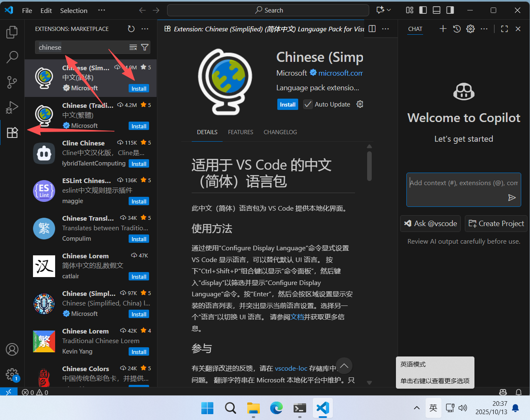Toggle the bottom panel visibility

[x=436, y=10]
